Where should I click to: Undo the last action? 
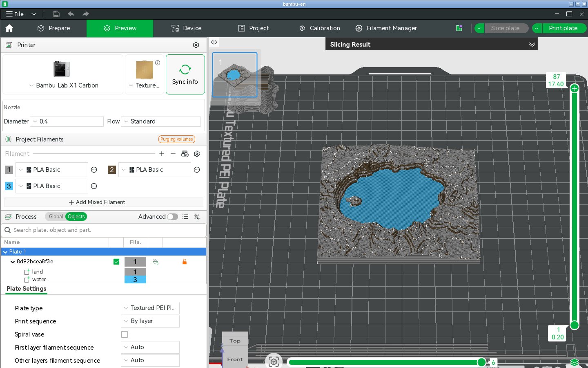point(71,14)
